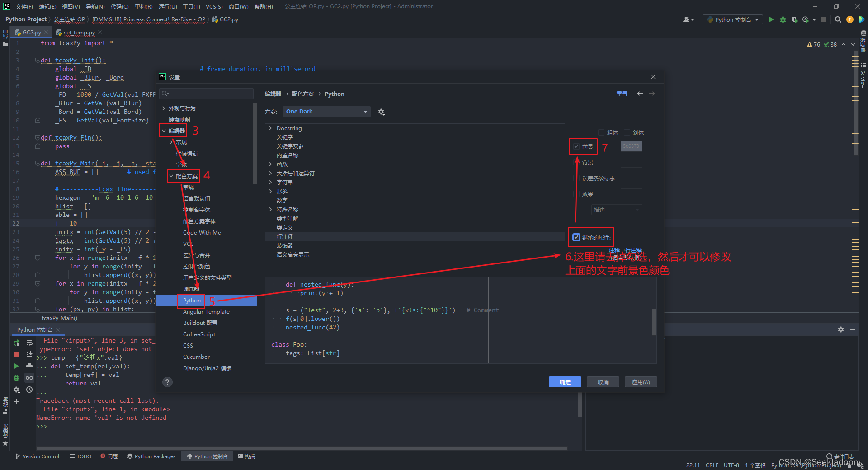Stop the Python console with red square
The height and width of the screenshot is (470, 868).
[x=16, y=354]
